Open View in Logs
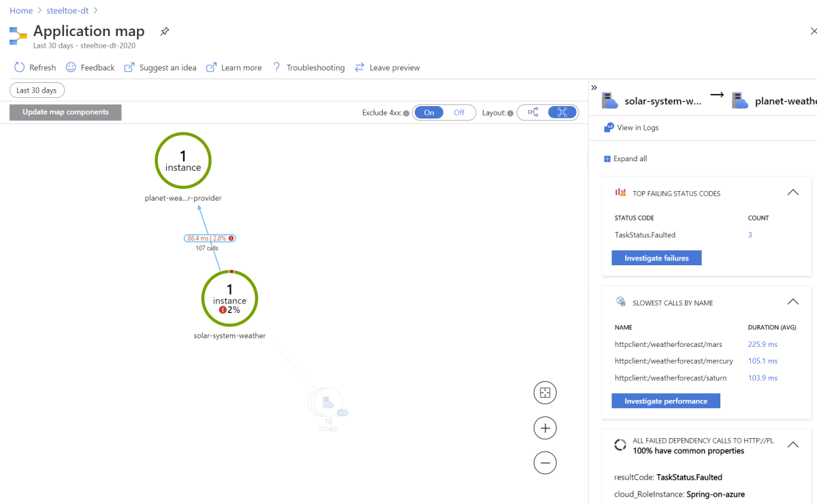This screenshot has width=817, height=504. click(631, 127)
